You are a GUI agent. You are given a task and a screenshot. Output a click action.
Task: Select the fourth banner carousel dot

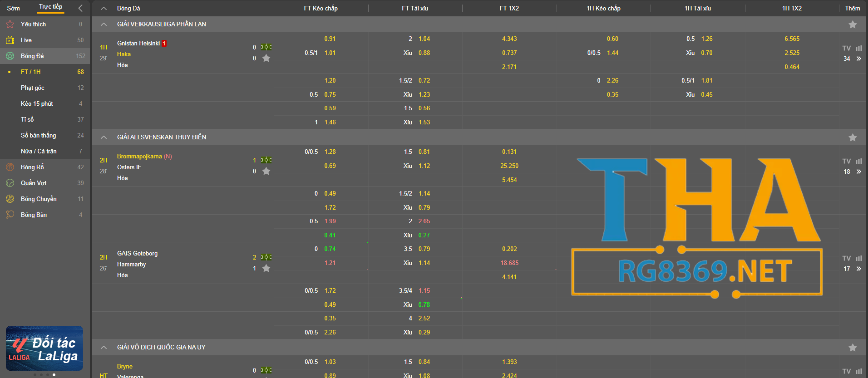[54, 375]
